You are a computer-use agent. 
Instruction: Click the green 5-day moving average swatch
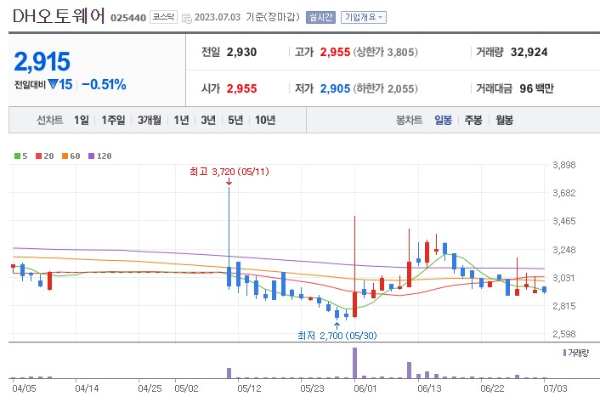[17, 156]
